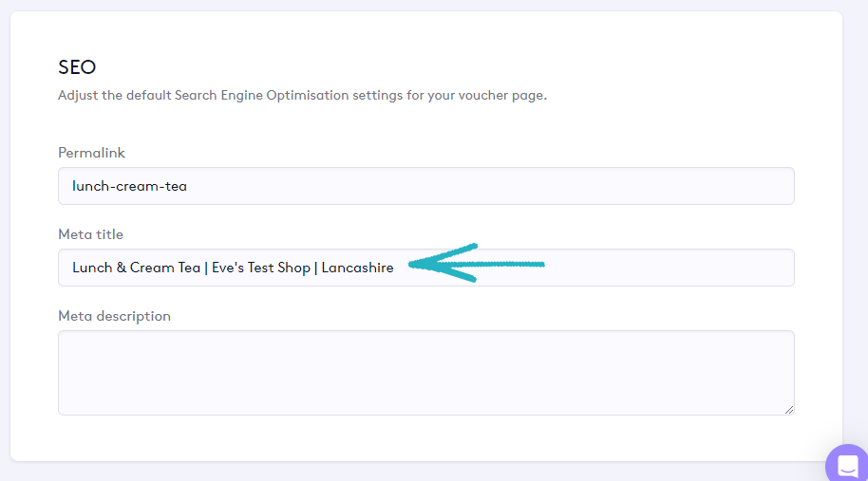
Task: Place cursor on "Lancashire" in Meta title
Action: tap(357, 268)
